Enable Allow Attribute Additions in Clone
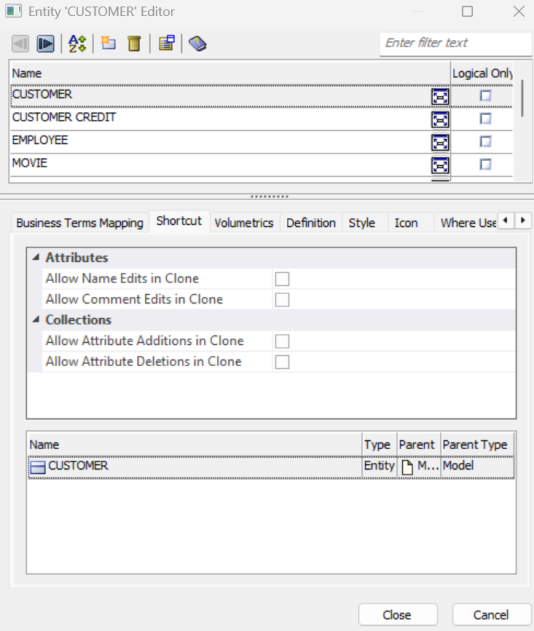 click(x=282, y=341)
